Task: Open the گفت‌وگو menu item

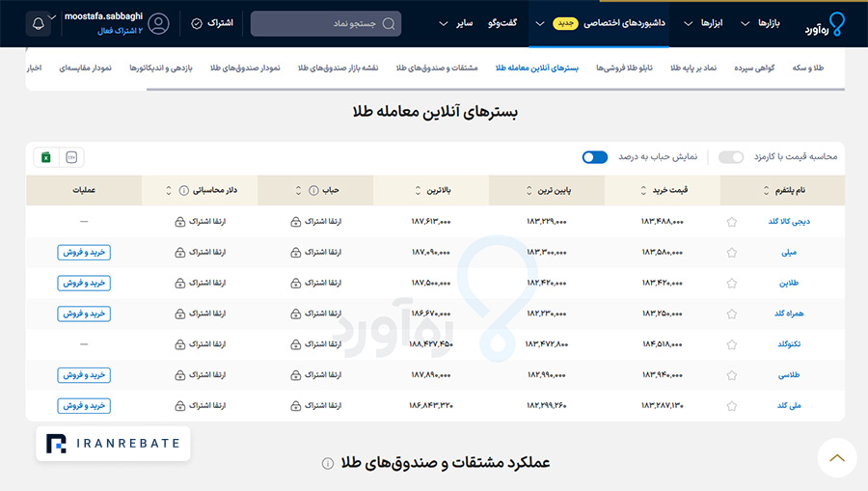Action: [x=502, y=23]
